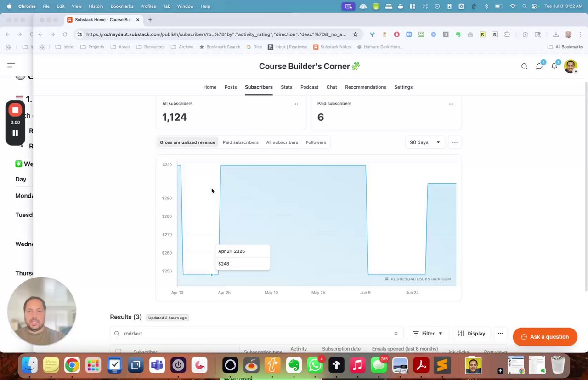
Task: Switch to the Stats tab
Action: (x=287, y=87)
